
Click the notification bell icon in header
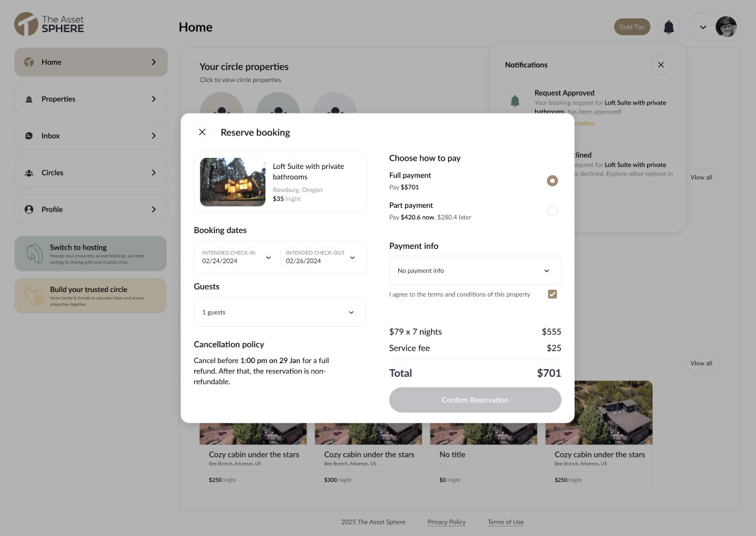668,27
